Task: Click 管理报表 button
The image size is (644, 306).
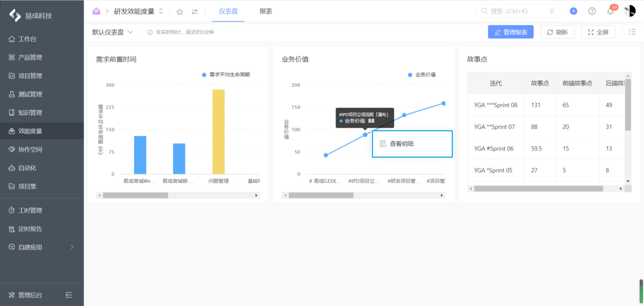Action: 510,32
